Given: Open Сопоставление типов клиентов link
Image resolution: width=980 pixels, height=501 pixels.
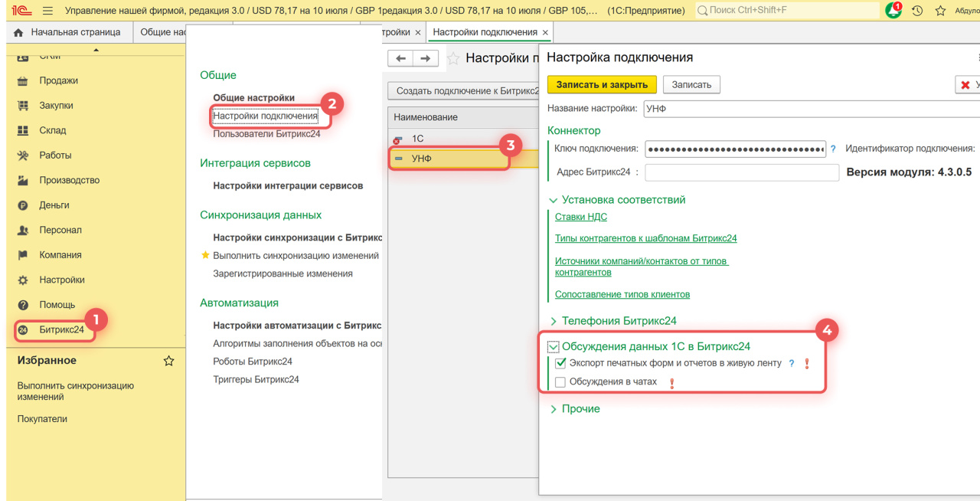Looking at the screenshot, I should tap(622, 294).
